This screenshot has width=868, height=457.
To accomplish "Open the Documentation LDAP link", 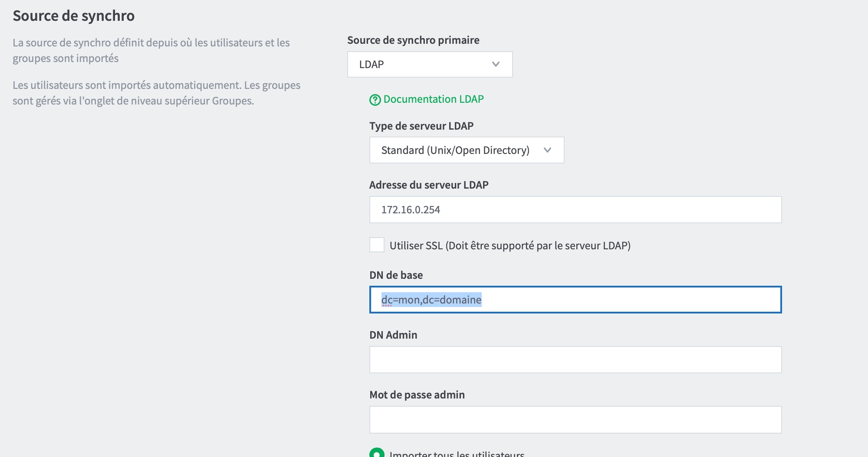I will point(433,99).
